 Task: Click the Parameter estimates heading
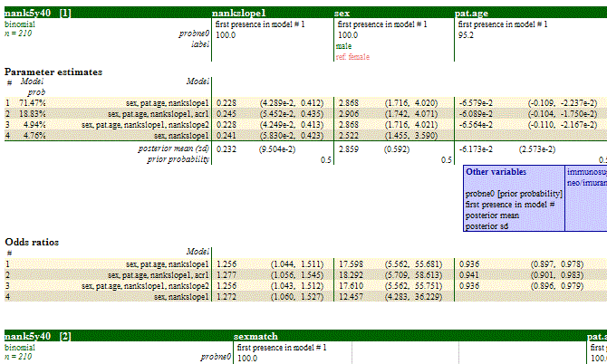[53, 71]
